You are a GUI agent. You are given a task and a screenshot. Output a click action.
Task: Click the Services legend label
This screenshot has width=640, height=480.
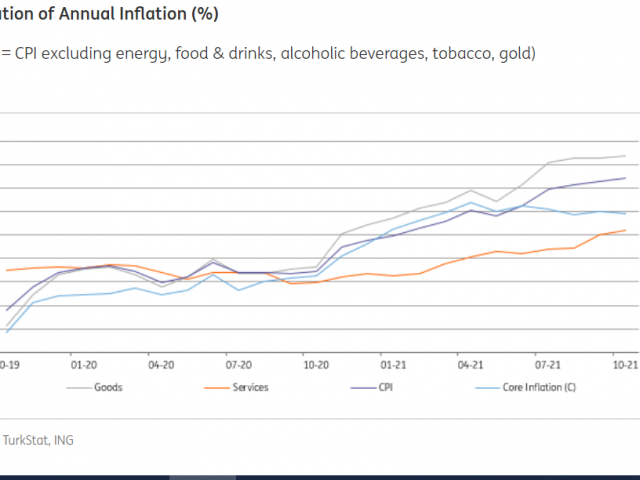[x=249, y=387]
